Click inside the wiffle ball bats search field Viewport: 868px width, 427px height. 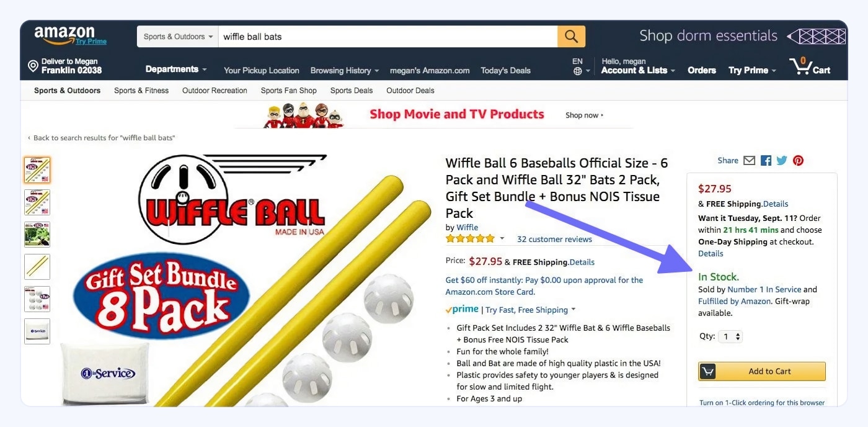pos(387,37)
